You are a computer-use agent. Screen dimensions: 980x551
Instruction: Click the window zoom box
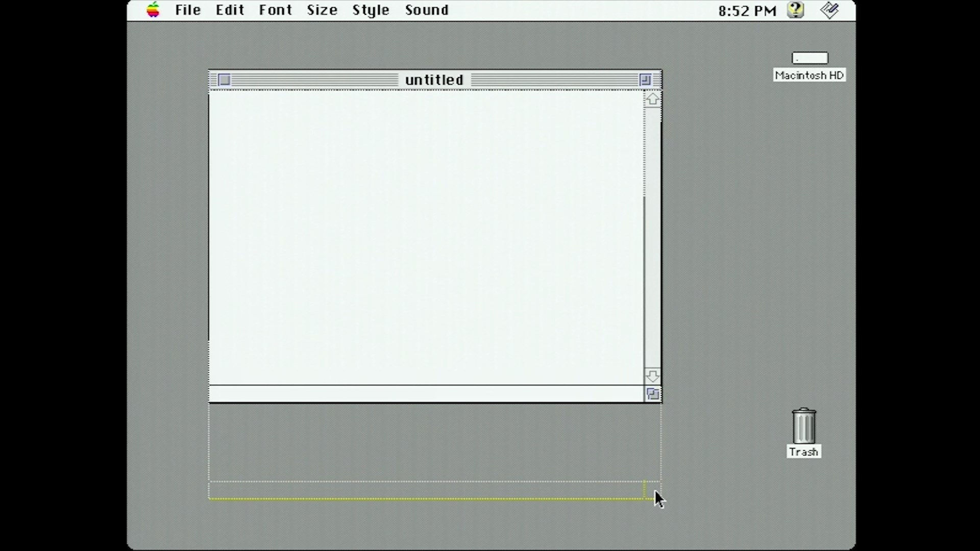coord(645,80)
